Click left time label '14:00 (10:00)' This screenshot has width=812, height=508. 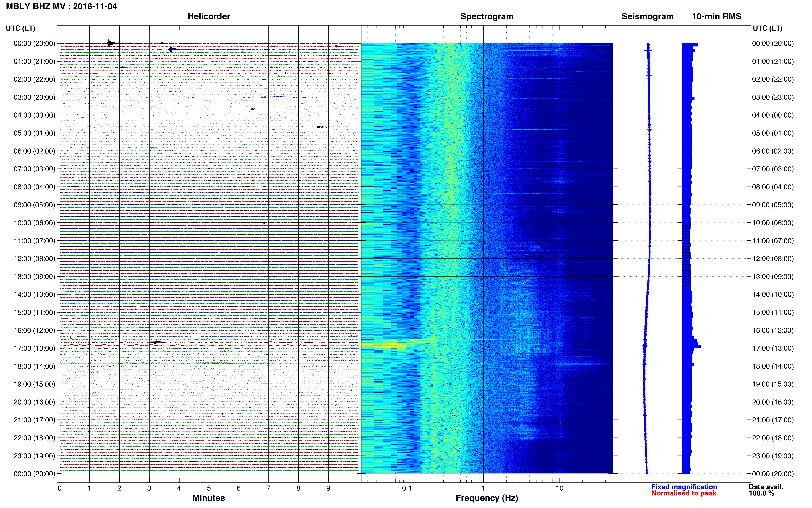pos(34,294)
